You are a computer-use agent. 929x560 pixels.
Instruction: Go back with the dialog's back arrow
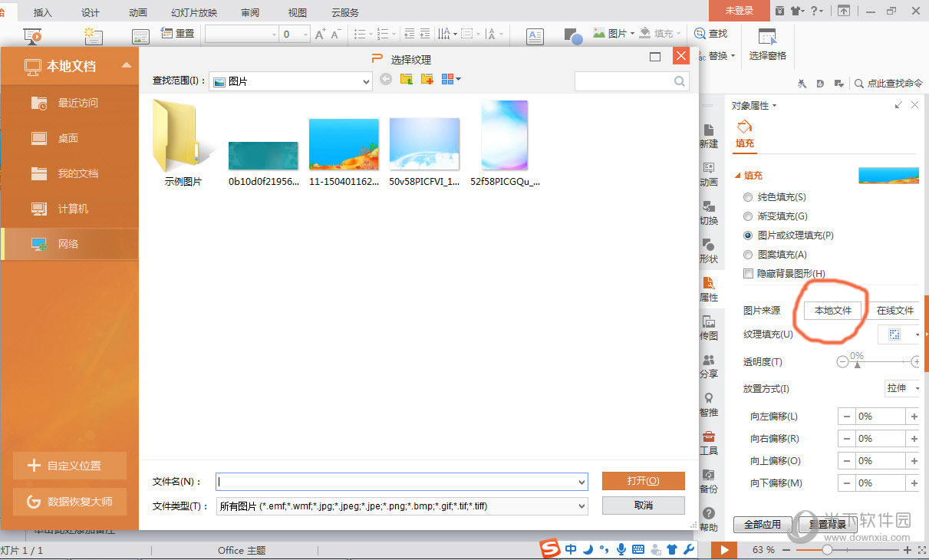(386, 79)
